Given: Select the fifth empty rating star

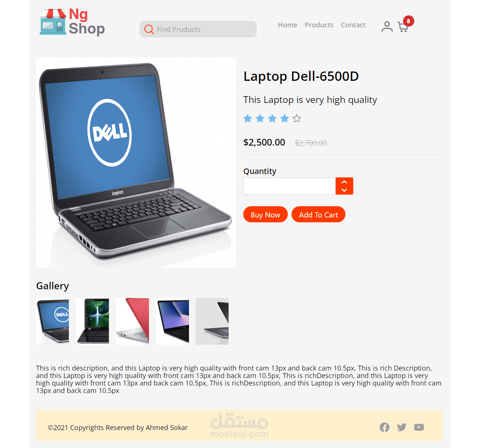Looking at the screenshot, I should point(297,119).
